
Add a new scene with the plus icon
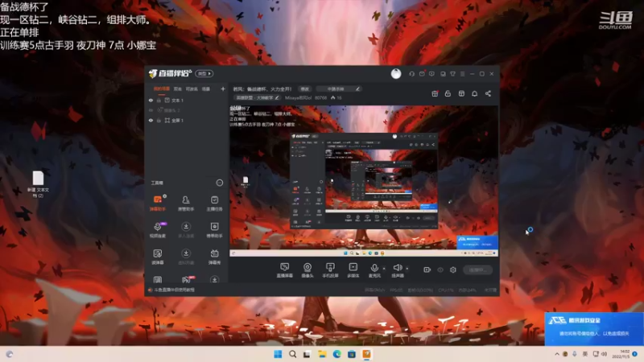tap(223, 88)
